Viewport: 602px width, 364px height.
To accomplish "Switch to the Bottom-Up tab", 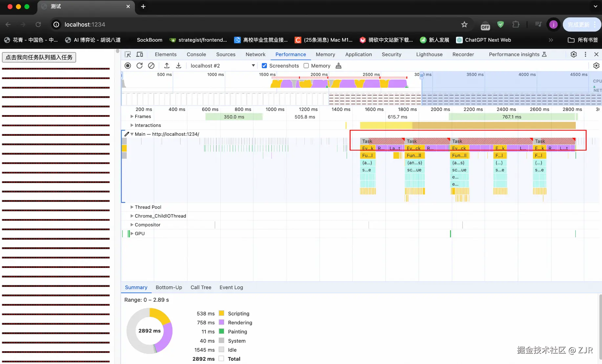I will click(169, 287).
